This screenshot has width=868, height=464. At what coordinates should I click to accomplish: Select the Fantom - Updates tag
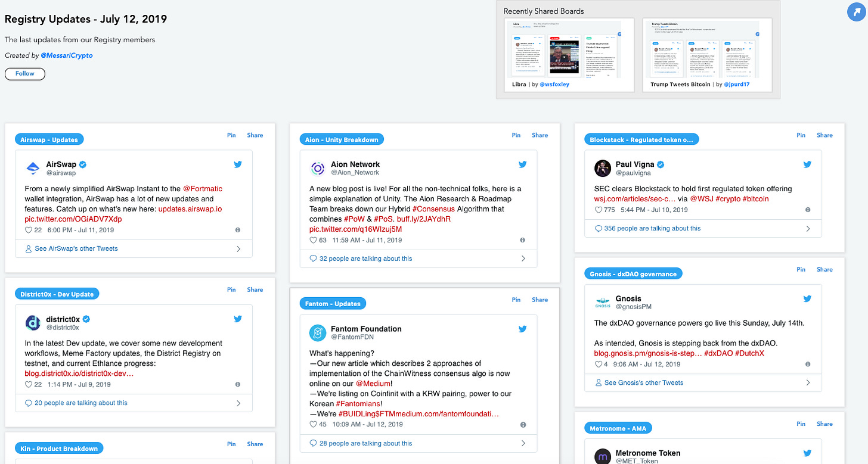point(333,303)
